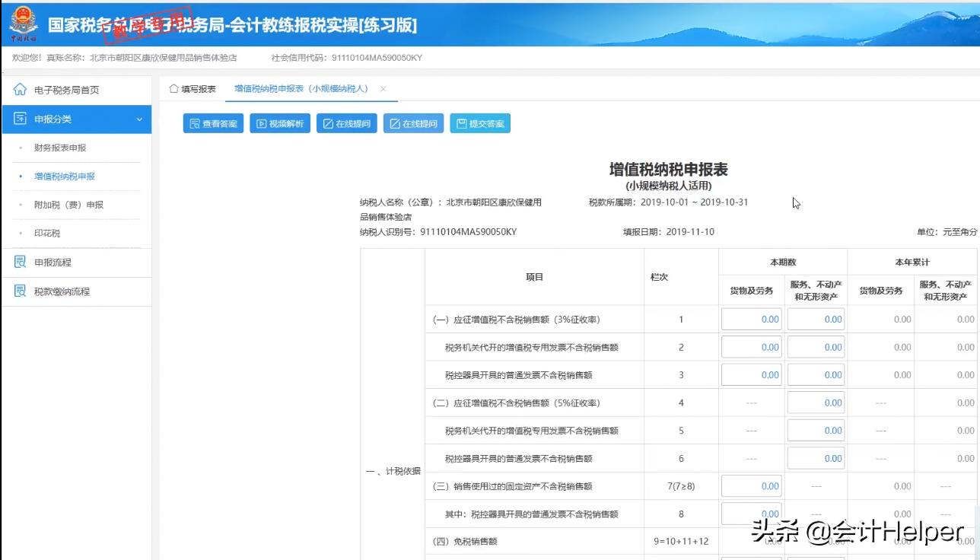Click row 7 fixed assets sales field
980x560 pixels.
pyautogui.click(x=751, y=485)
